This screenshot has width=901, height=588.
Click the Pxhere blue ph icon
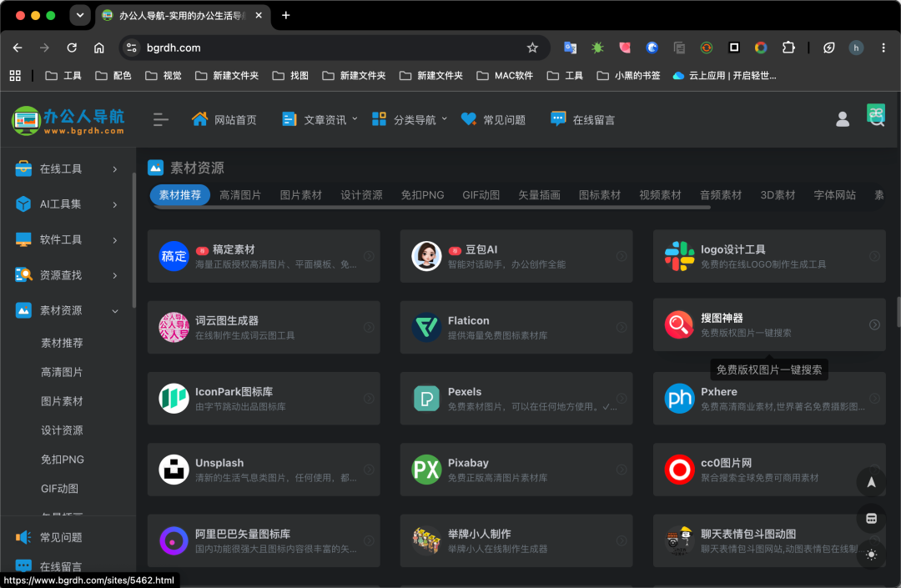click(679, 399)
